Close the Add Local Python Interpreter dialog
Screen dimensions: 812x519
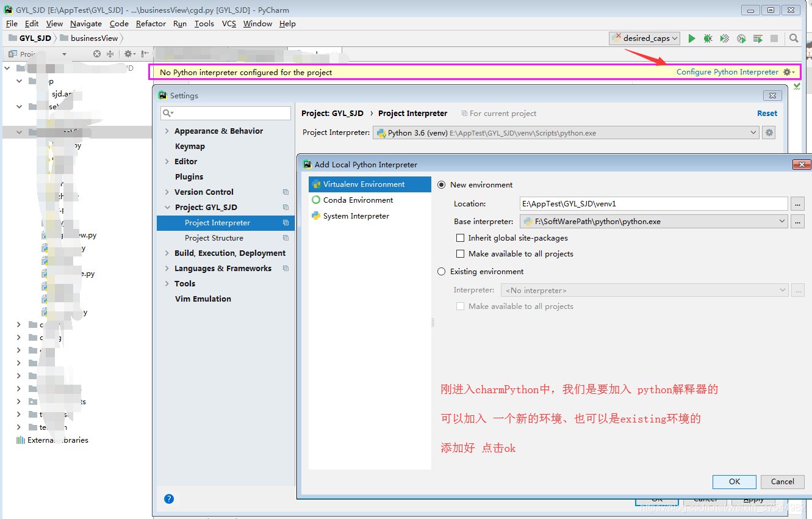[801, 165]
